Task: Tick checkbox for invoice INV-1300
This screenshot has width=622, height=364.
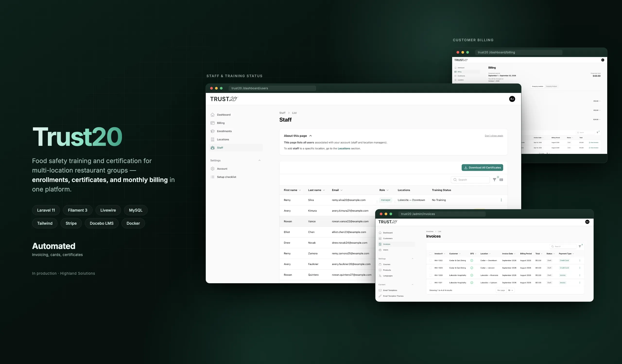Action: tap(431, 275)
